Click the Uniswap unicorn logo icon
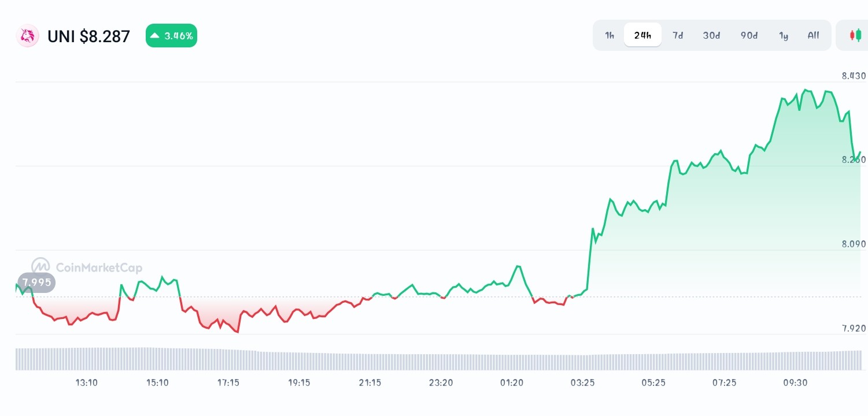868x416 pixels. [x=27, y=36]
